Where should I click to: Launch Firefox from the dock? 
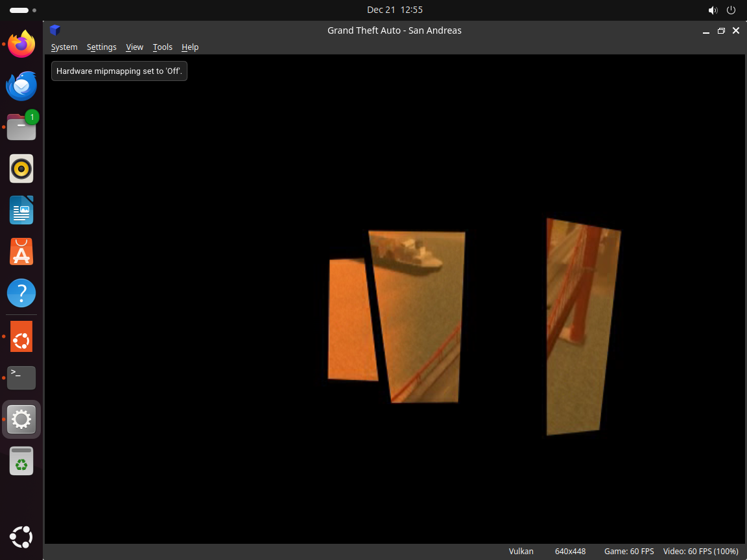pos(21,44)
